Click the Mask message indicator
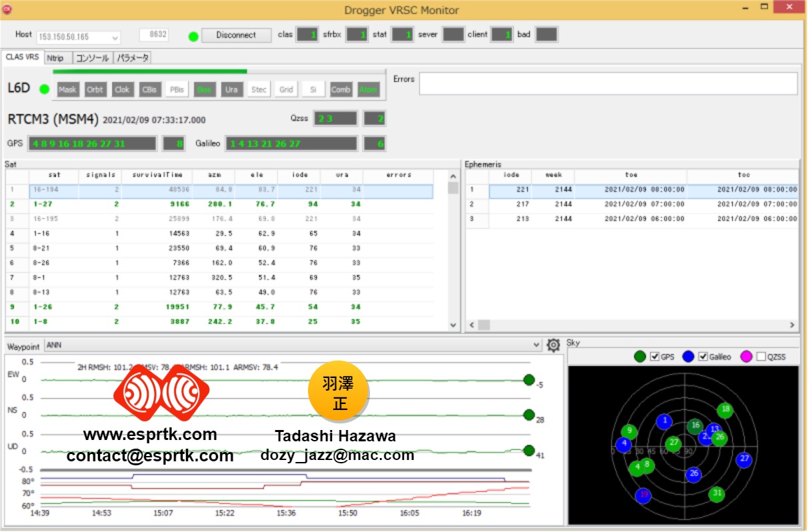The height and width of the screenshot is (532, 808). coord(67,89)
